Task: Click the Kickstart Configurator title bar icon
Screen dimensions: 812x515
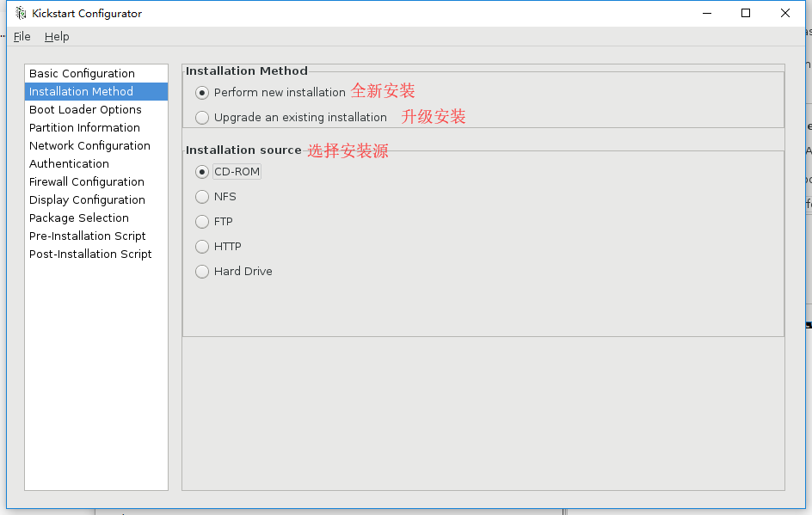Action: 20,13
